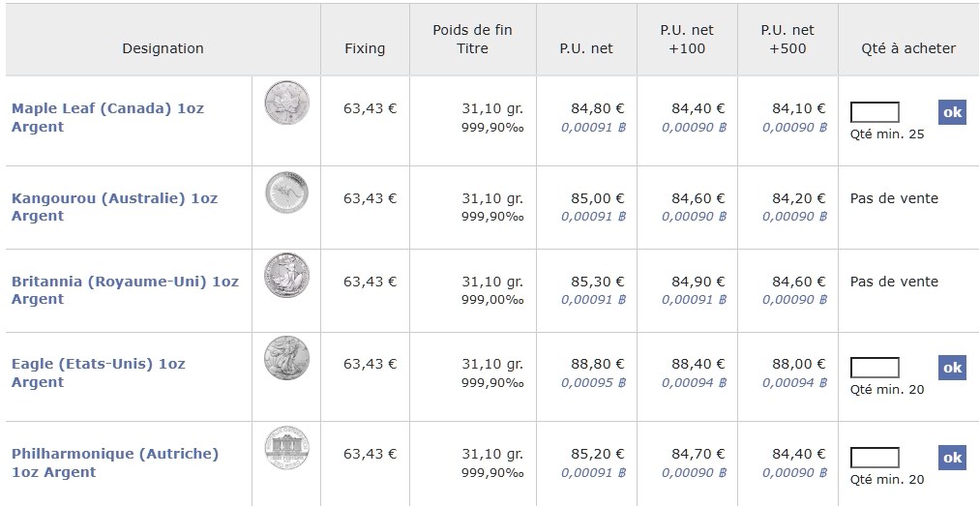Click the Kangourou coin thumbnail image

(286, 193)
